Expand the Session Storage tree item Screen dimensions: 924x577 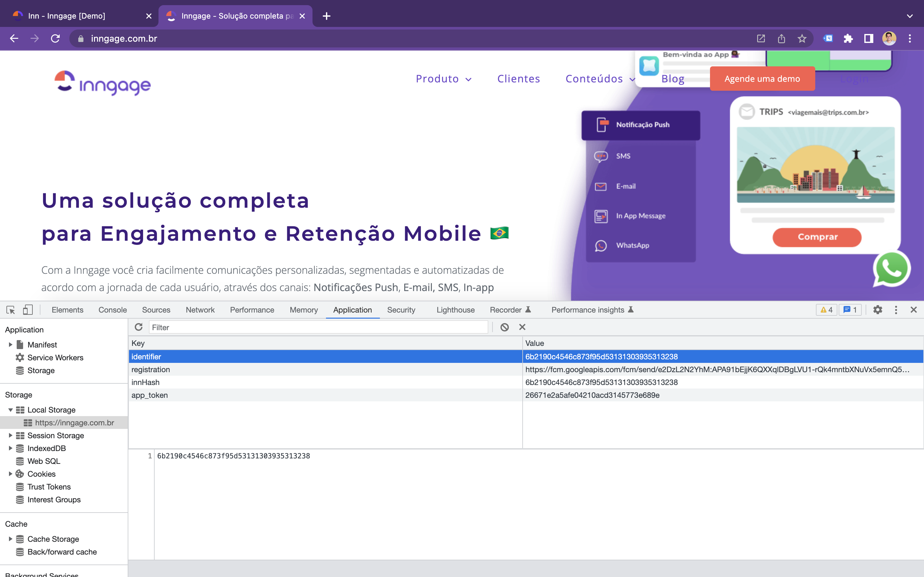10,435
